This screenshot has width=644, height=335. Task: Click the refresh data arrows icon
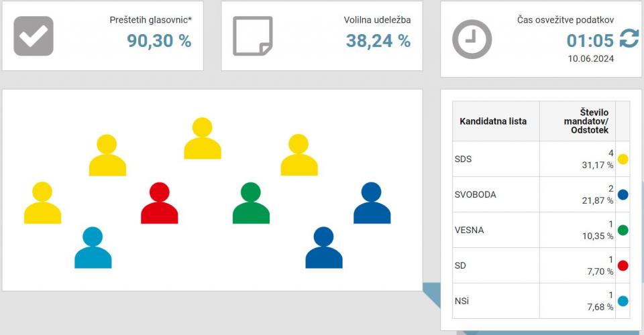tap(629, 39)
